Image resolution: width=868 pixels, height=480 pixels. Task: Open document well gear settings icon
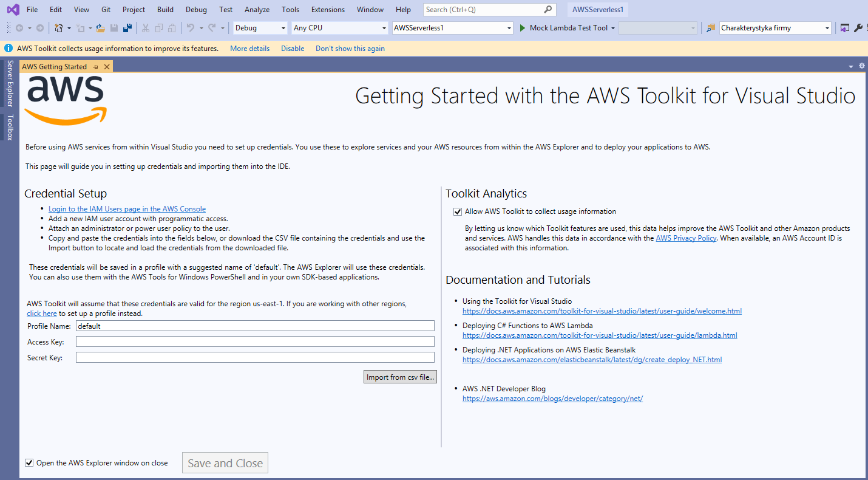coord(862,66)
